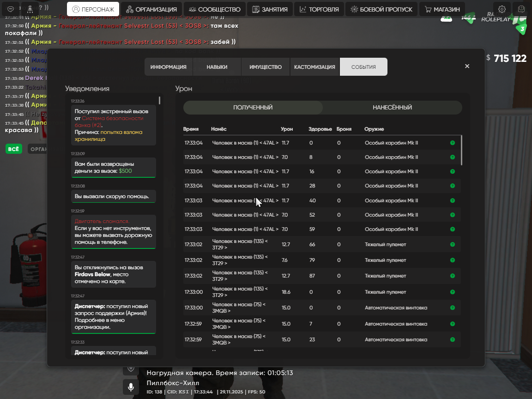Close the character panel with X
The width and height of the screenshot is (532, 399).
point(467,66)
